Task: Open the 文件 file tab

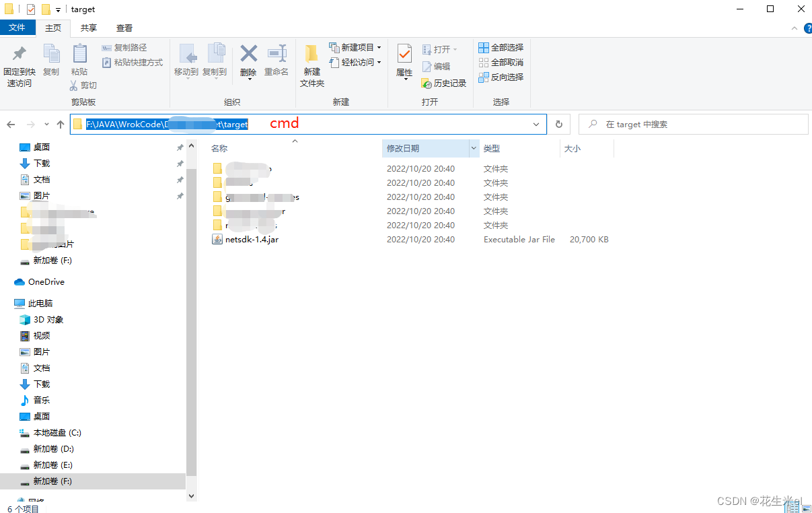Action: [x=17, y=28]
